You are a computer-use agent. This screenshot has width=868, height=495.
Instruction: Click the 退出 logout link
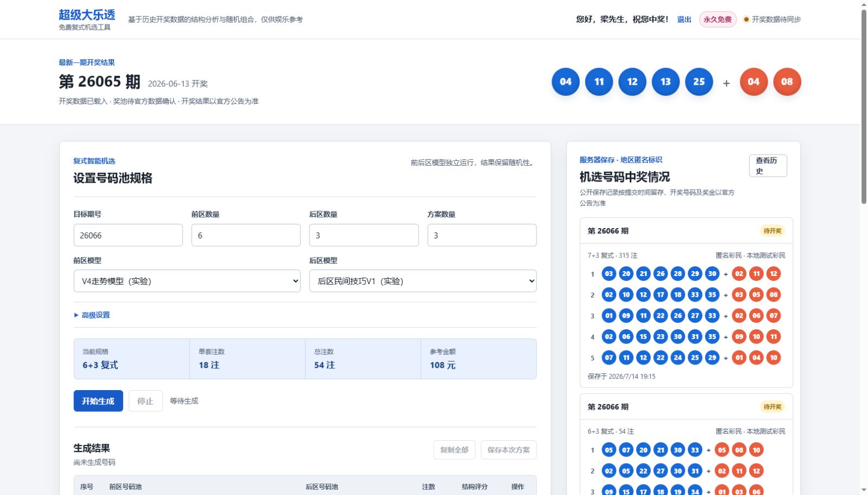point(684,20)
